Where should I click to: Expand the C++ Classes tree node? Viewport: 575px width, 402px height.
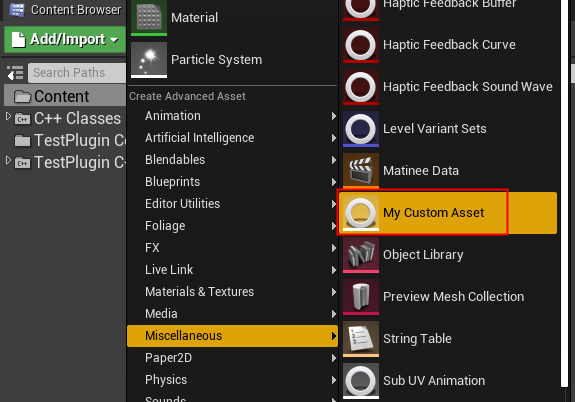coord(8,117)
